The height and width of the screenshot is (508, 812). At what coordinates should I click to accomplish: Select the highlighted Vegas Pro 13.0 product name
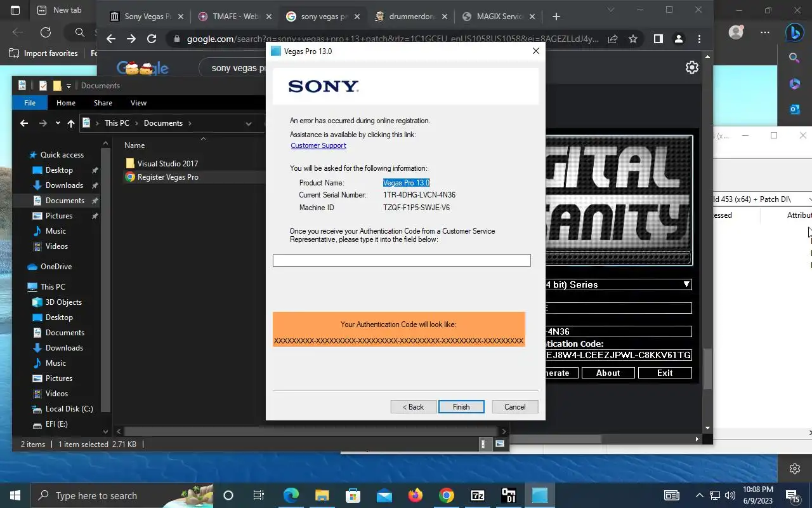[406, 183]
